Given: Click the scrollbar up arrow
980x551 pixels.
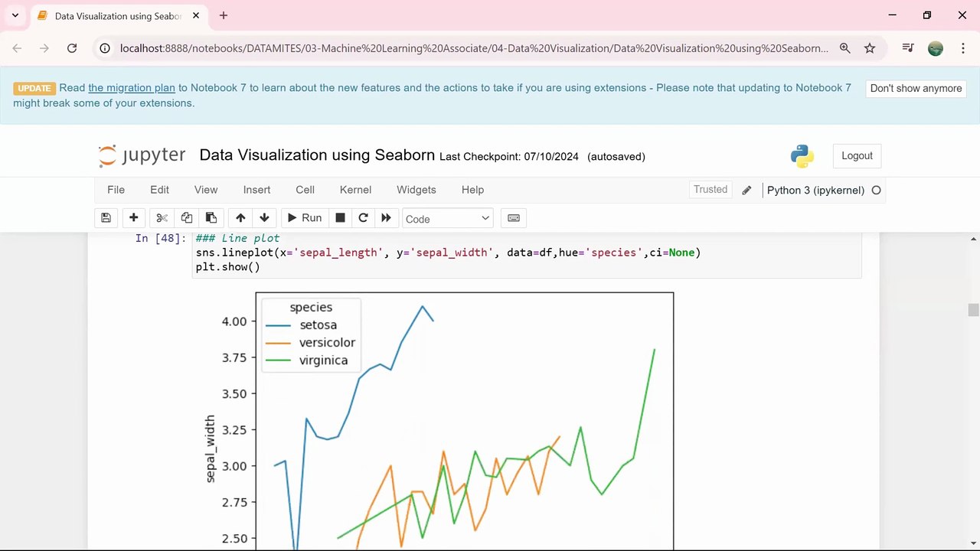Looking at the screenshot, I should point(974,239).
